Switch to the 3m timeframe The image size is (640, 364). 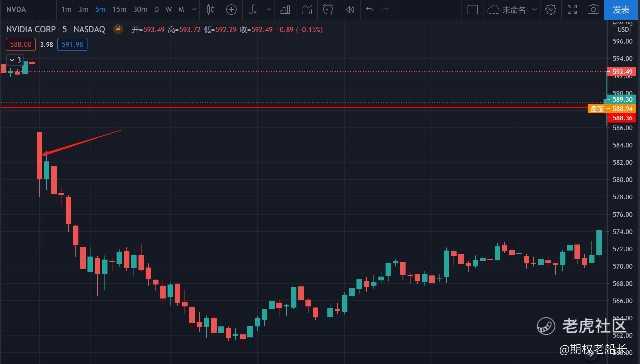[83, 10]
